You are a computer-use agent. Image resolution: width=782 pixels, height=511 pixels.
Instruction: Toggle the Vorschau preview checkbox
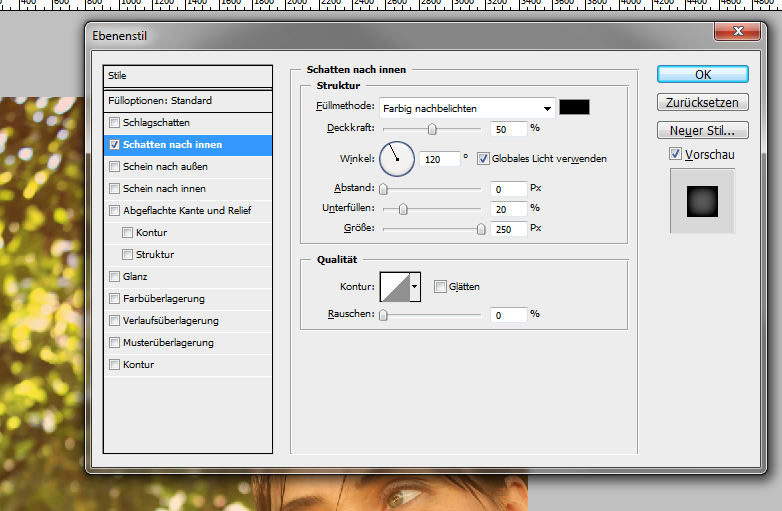click(675, 154)
